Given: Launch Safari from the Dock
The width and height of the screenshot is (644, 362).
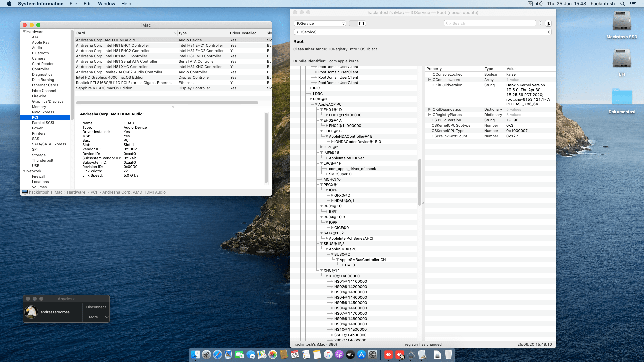Looking at the screenshot, I should (x=217, y=354).
